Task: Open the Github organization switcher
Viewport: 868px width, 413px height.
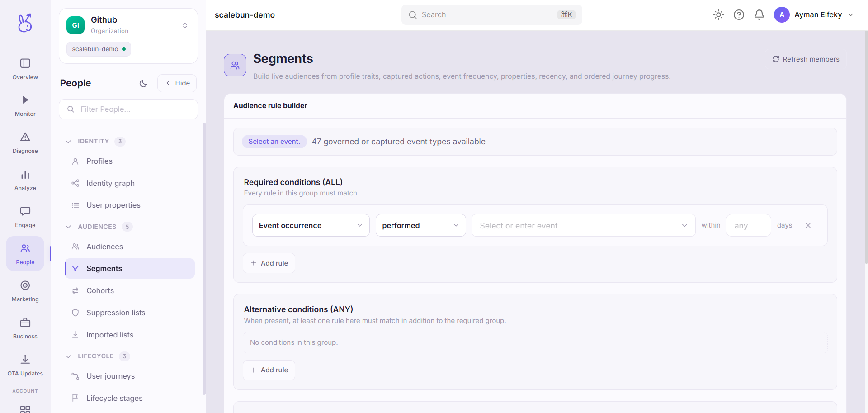Action: click(128, 25)
